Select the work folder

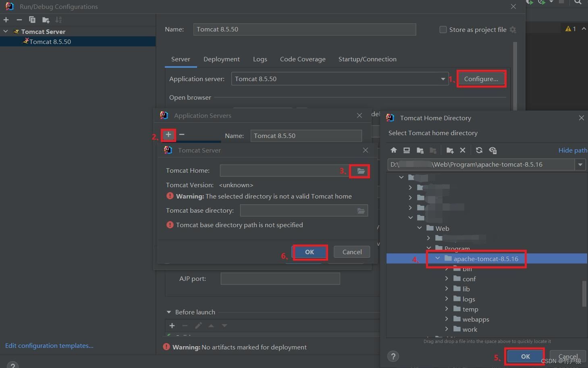tap(470, 329)
